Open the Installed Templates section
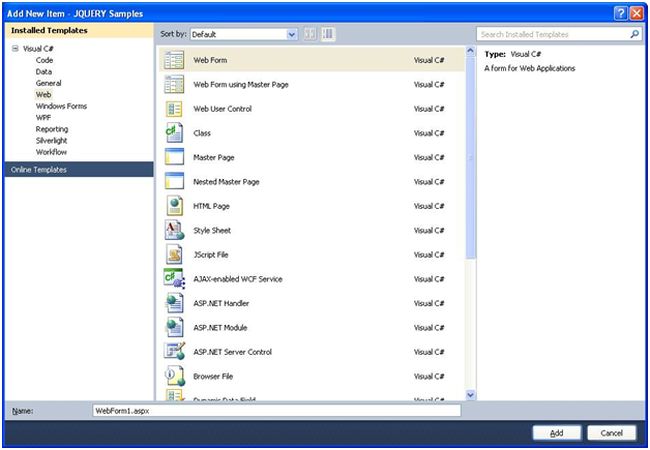Viewport: 650px width, 450px height. click(79, 30)
